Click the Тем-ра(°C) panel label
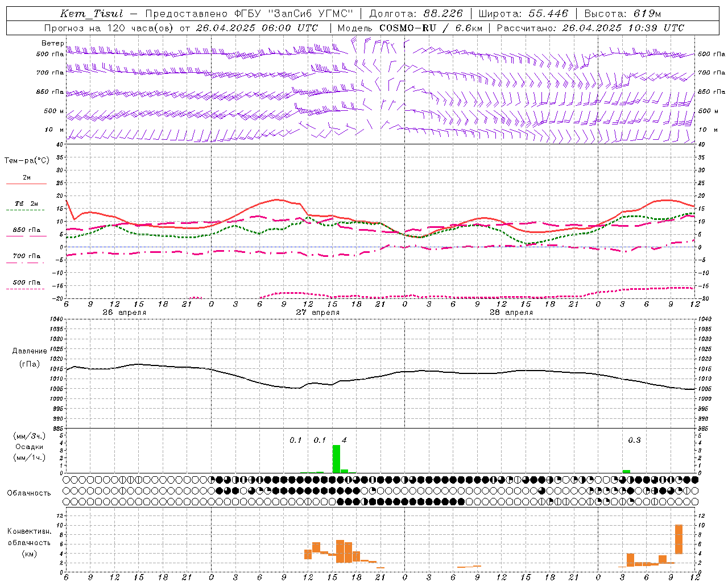The width and height of the screenshot is (728, 582). pyautogui.click(x=27, y=161)
